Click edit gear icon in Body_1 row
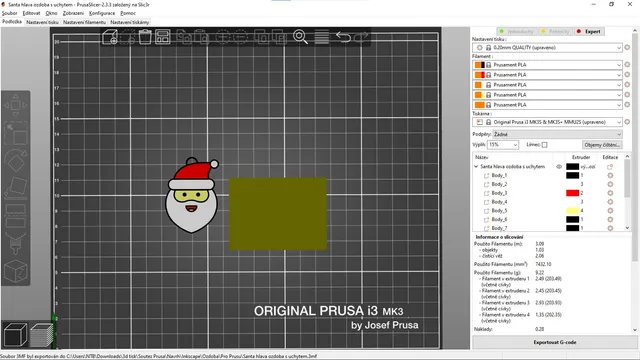640x360 pixels. 610,176
